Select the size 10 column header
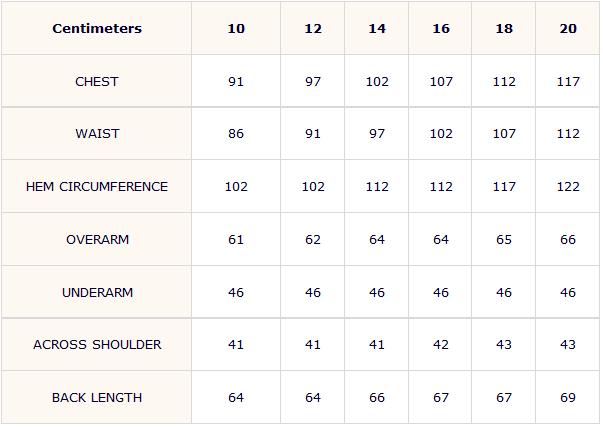Image resolution: width=603 pixels, height=427 pixels. coord(236,28)
